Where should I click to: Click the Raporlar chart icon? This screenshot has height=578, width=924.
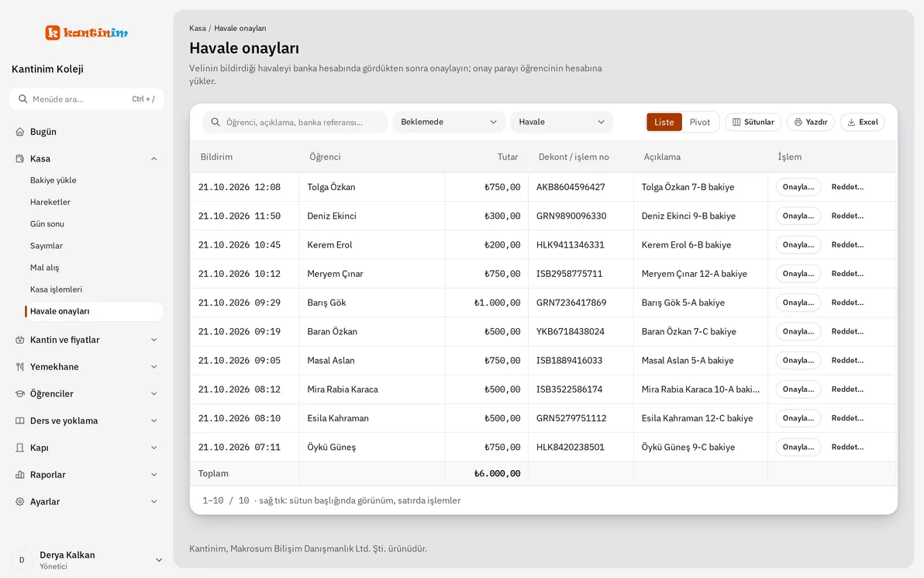[x=20, y=475]
